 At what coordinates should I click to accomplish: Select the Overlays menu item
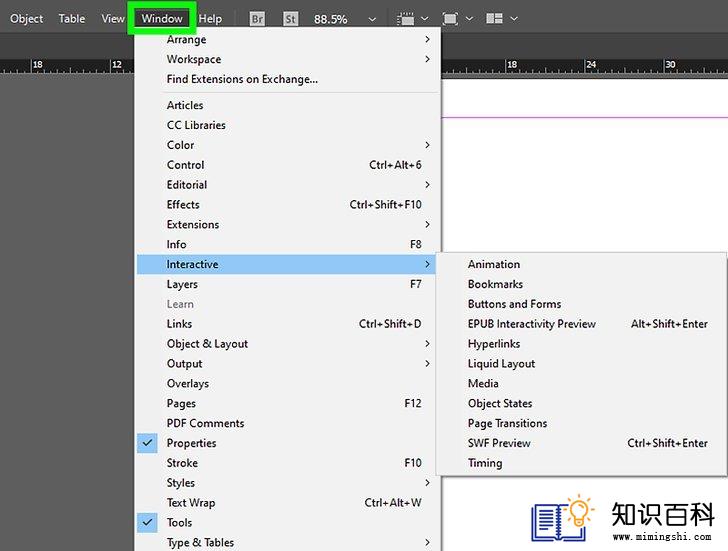click(x=286, y=383)
